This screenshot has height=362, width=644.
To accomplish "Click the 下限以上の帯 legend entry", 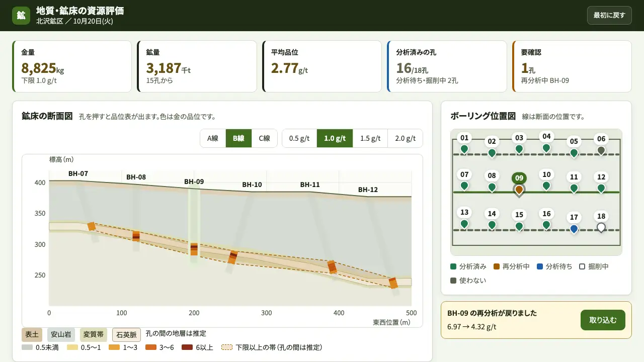I will 272,347.
